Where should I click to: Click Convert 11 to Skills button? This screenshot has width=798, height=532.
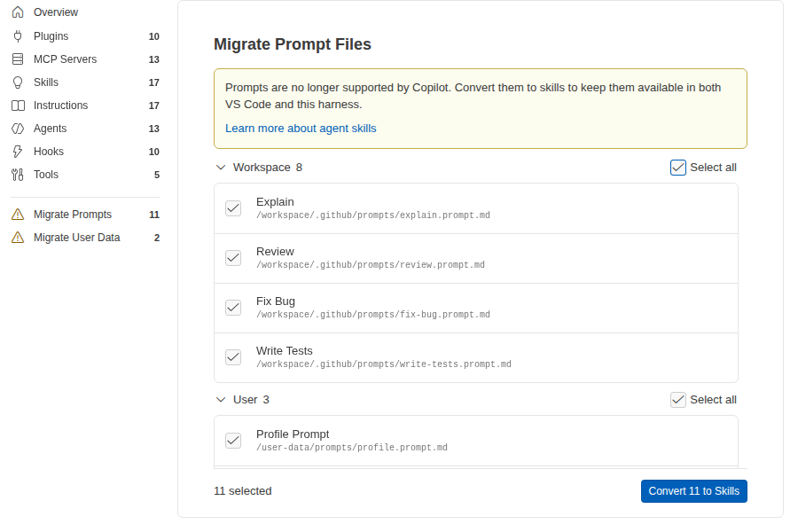693,491
